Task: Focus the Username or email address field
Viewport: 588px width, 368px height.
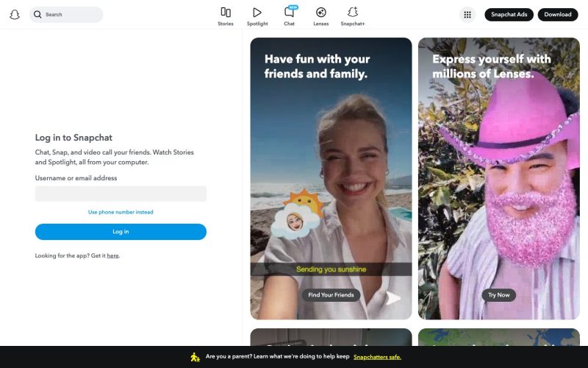Action: click(x=121, y=194)
